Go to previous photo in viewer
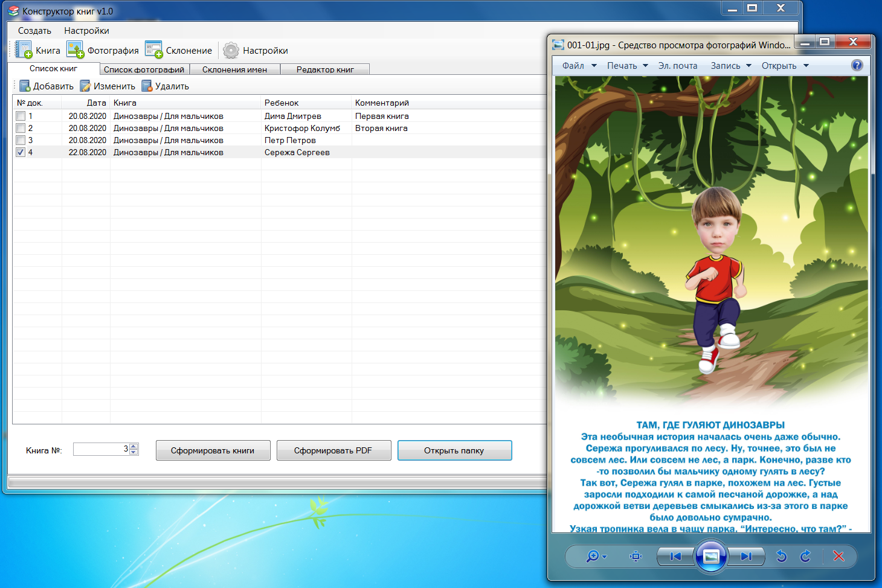The width and height of the screenshot is (882, 588). tap(675, 556)
